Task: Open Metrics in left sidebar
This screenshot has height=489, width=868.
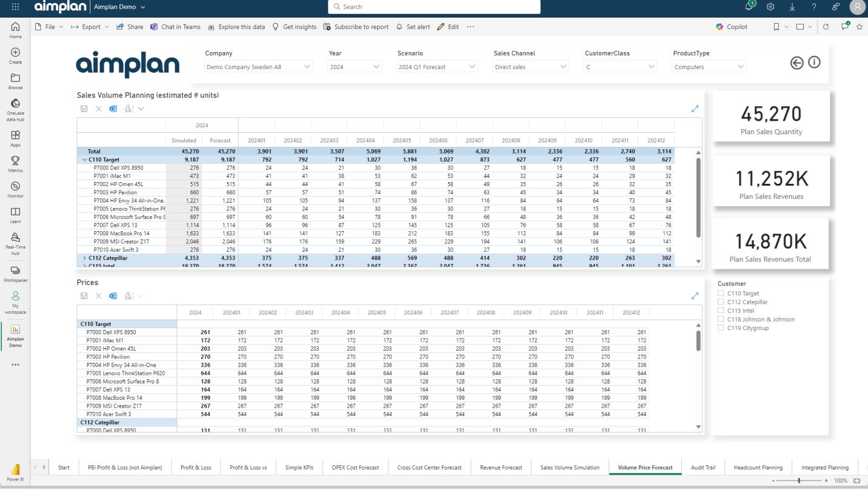Action: pyautogui.click(x=15, y=164)
